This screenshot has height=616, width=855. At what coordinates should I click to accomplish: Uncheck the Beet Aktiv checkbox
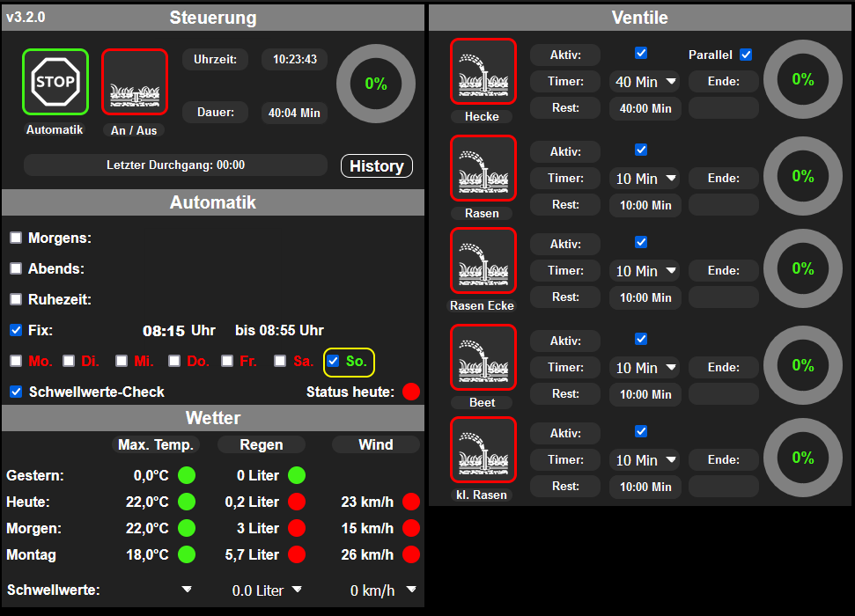point(641,339)
